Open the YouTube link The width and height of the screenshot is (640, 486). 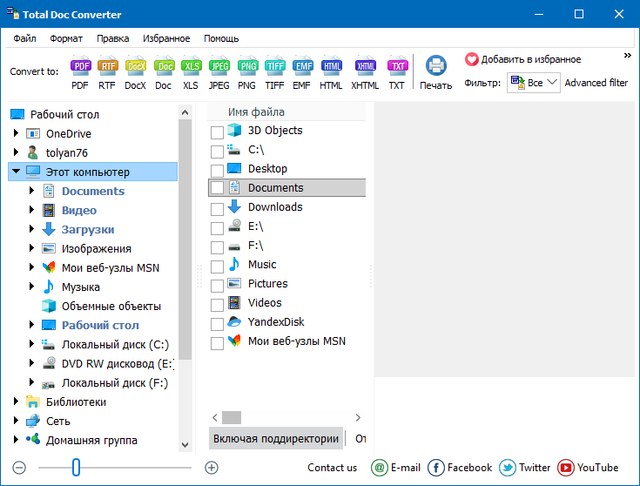point(588,467)
